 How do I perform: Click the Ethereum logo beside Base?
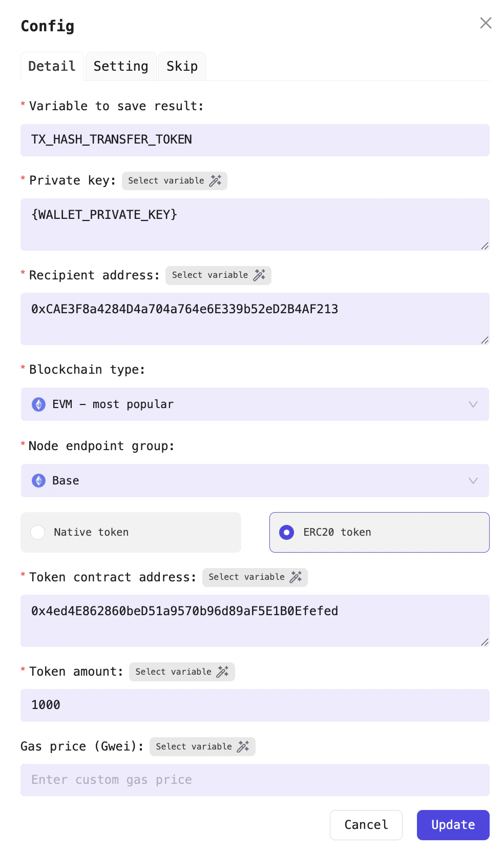(38, 480)
